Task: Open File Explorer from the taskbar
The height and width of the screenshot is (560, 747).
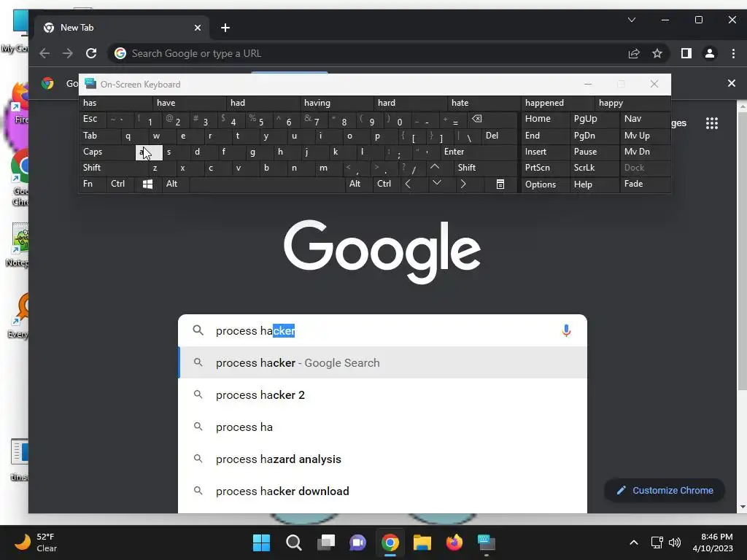Action: coord(422,542)
